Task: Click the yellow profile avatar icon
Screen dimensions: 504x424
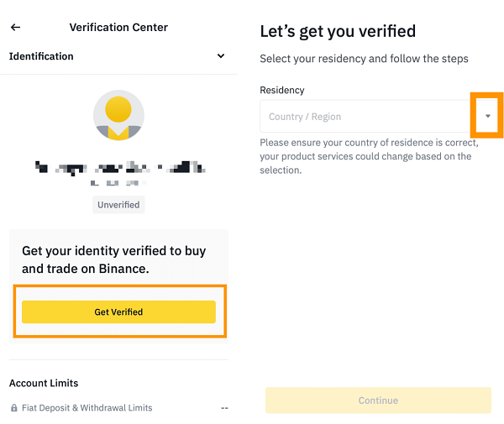Action: (x=118, y=115)
